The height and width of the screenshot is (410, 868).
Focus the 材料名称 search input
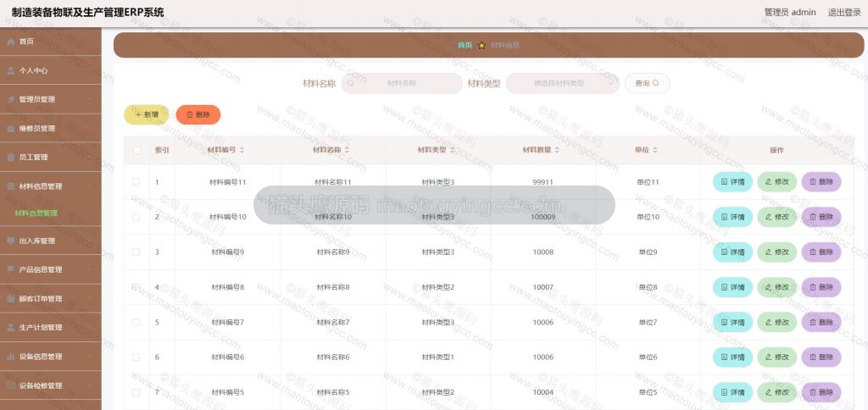coord(402,84)
